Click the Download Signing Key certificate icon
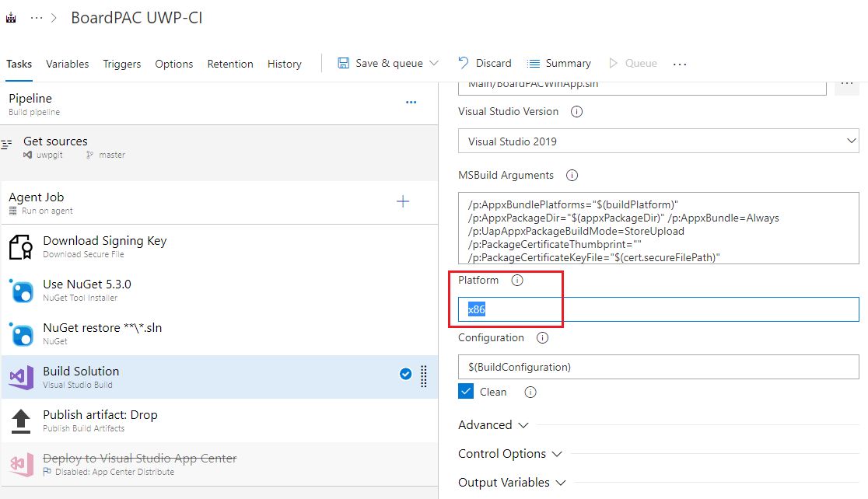This screenshot has width=868, height=499. [21, 246]
